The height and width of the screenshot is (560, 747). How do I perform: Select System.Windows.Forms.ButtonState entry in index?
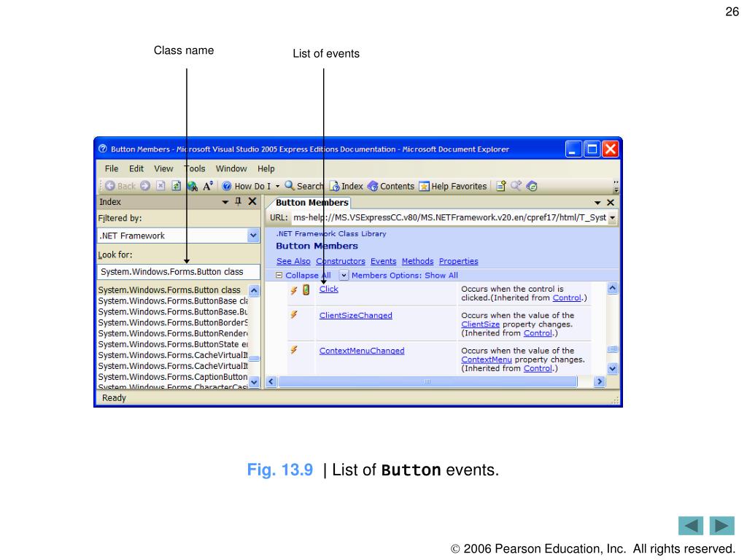(173, 344)
